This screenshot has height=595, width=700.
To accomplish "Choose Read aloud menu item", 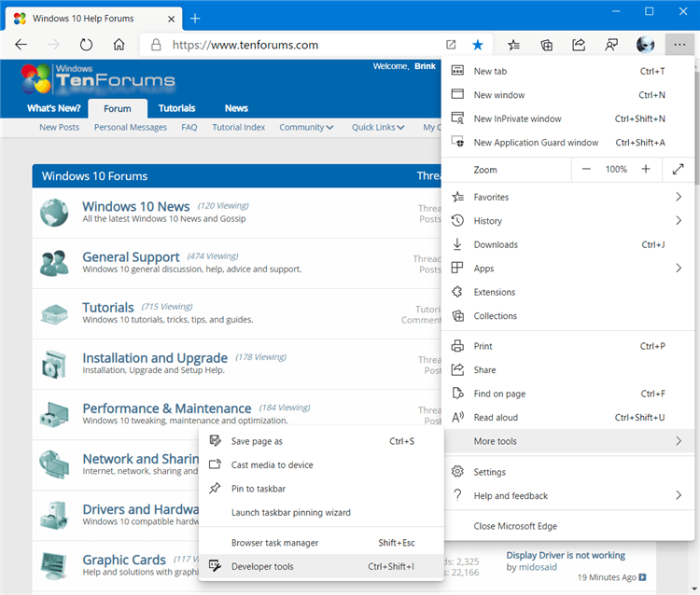I will pos(567,418).
